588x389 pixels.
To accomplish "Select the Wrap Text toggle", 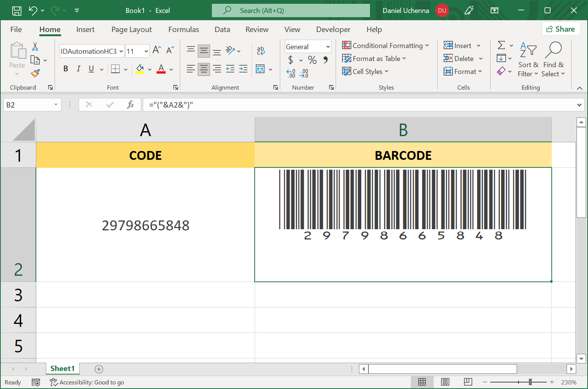I will pos(261,51).
